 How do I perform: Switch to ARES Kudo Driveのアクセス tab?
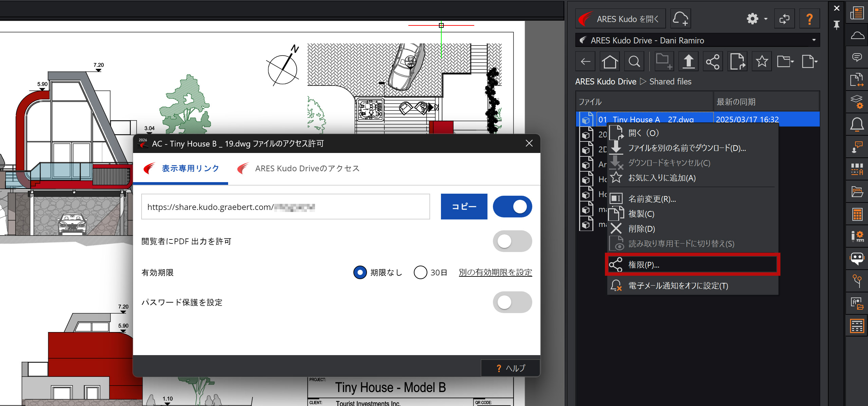pyautogui.click(x=307, y=169)
